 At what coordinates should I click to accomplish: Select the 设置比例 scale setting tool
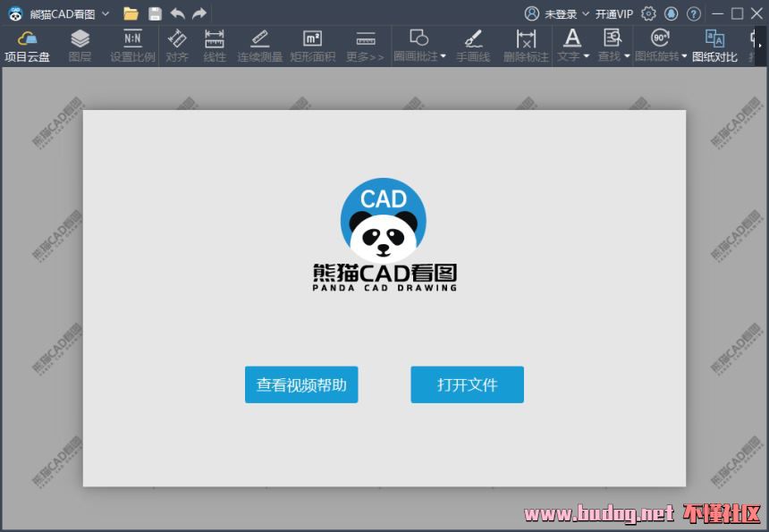tap(132, 46)
